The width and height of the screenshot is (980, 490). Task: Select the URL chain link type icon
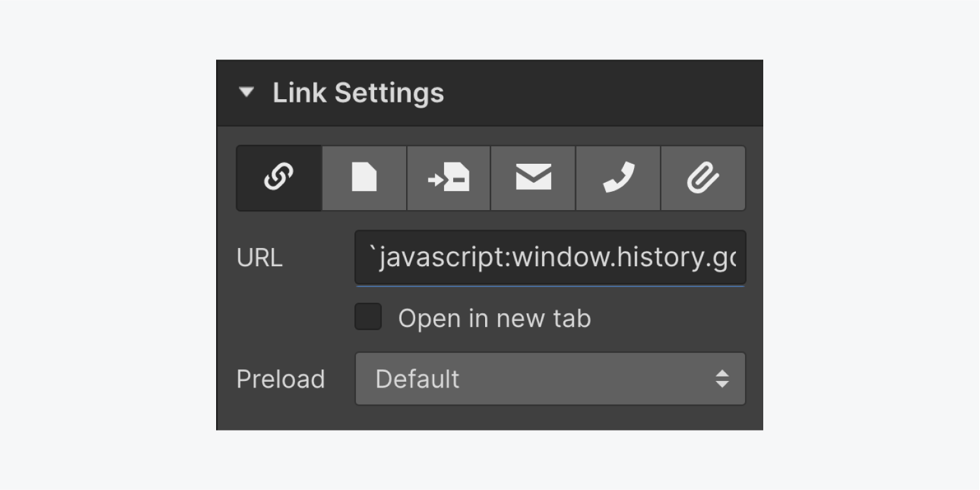tap(279, 178)
